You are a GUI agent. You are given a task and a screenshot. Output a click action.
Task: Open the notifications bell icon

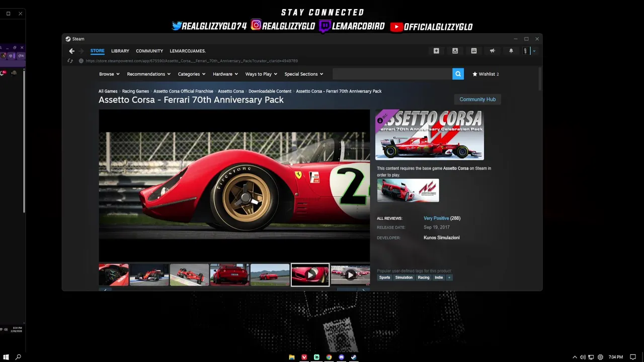coord(511,51)
